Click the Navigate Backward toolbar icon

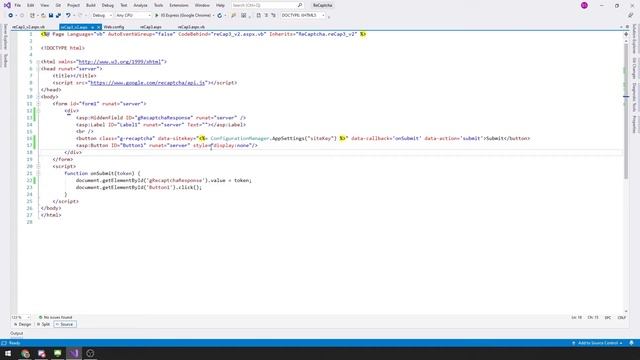point(11,16)
